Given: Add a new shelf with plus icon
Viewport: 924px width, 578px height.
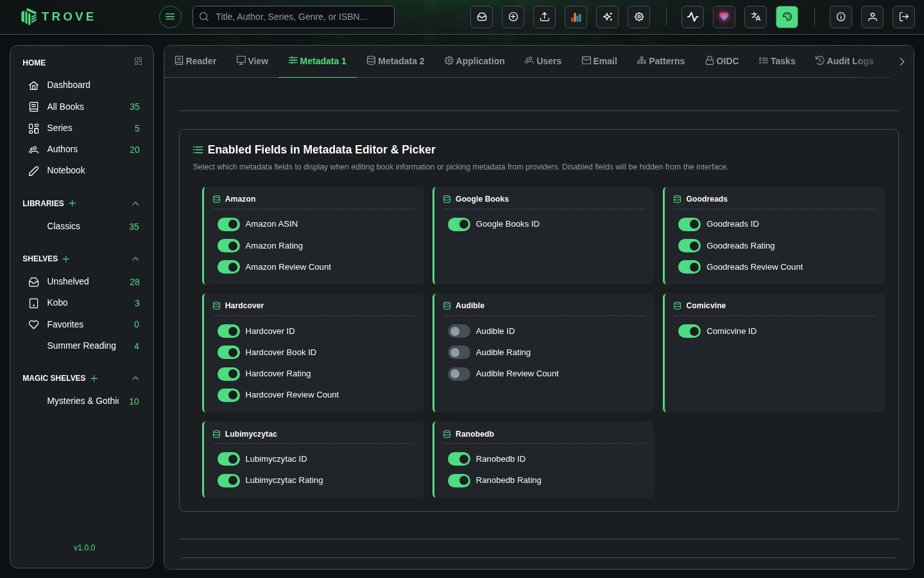Looking at the screenshot, I should tap(66, 259).
